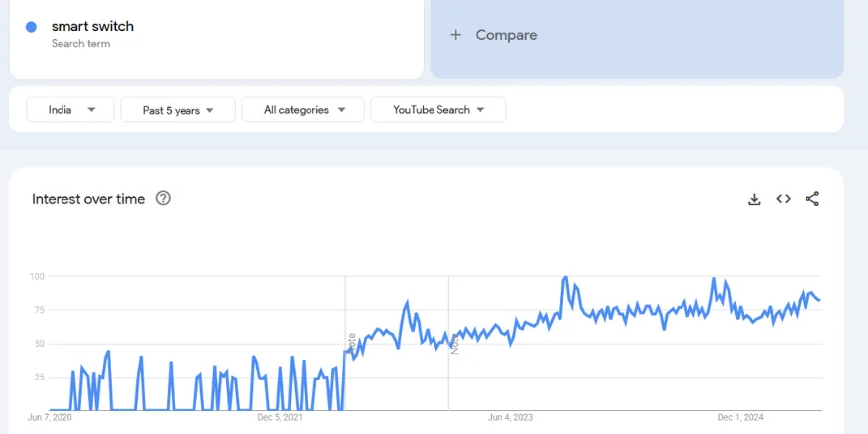
Task: Click the second Note marker on chart
Action: [x=454, y=343]
